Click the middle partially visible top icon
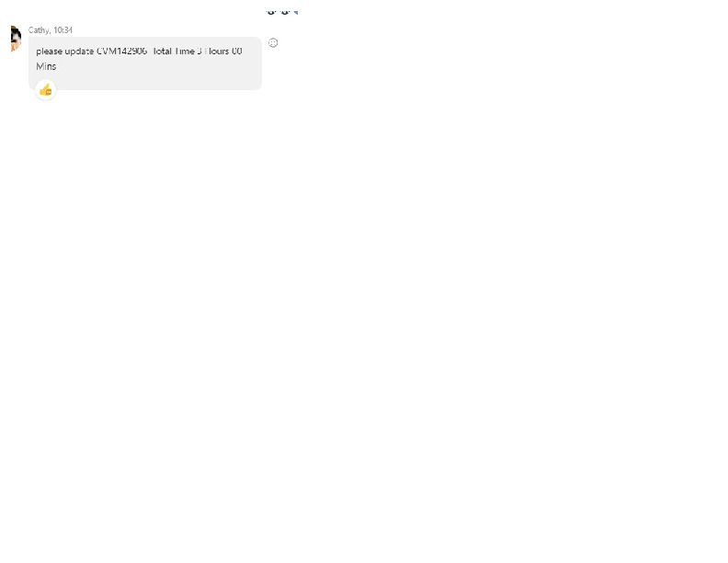The width and height of the screenshot is (728, 563). coord(284,12)
